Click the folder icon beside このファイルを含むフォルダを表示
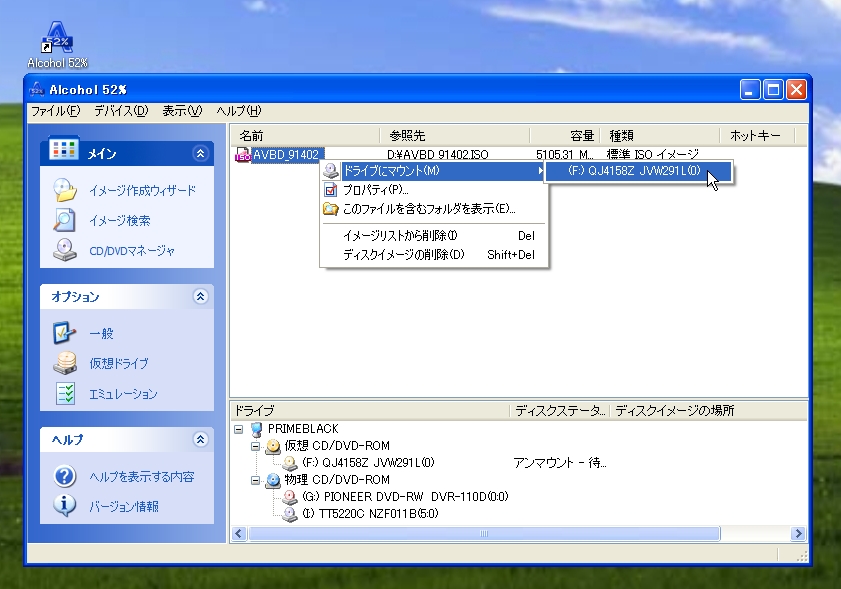Screen dimensions: 841x589 pyautogui.click(x=330, y=209)
